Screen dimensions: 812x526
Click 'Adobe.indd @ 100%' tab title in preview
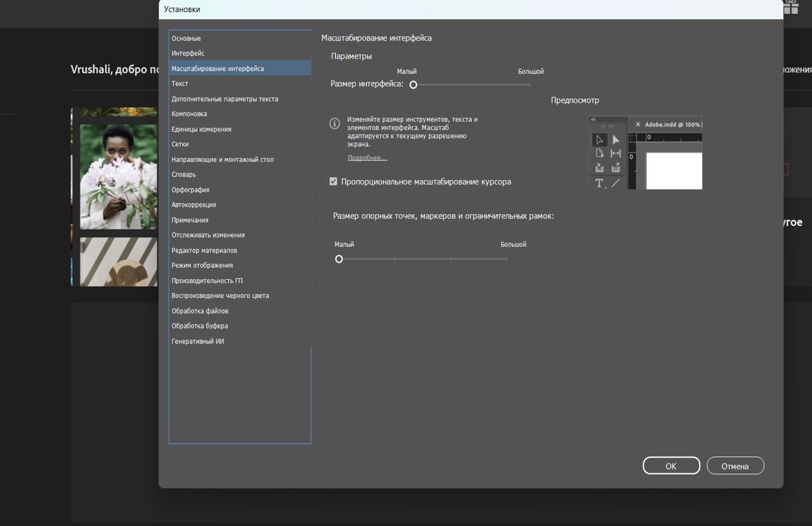pos(672,125)
